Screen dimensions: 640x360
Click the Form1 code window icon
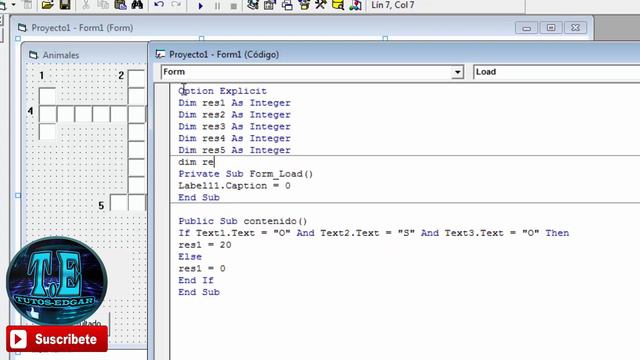coord(160,54)
